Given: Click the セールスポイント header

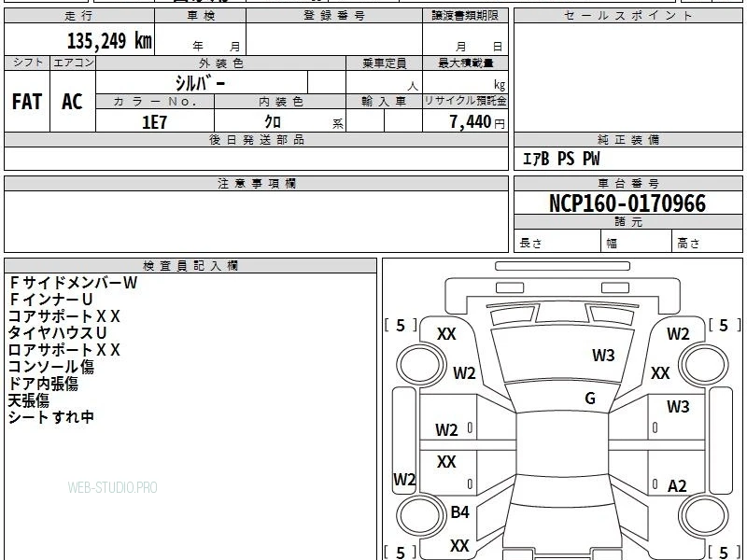Looking at the screenshot, I should pyautogui.click(x=627, y=16).
